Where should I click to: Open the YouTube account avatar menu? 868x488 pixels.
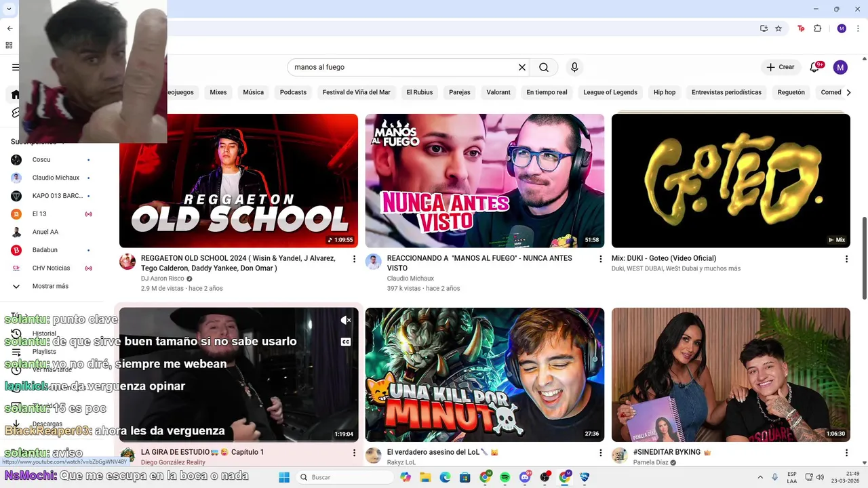[840, 67]
